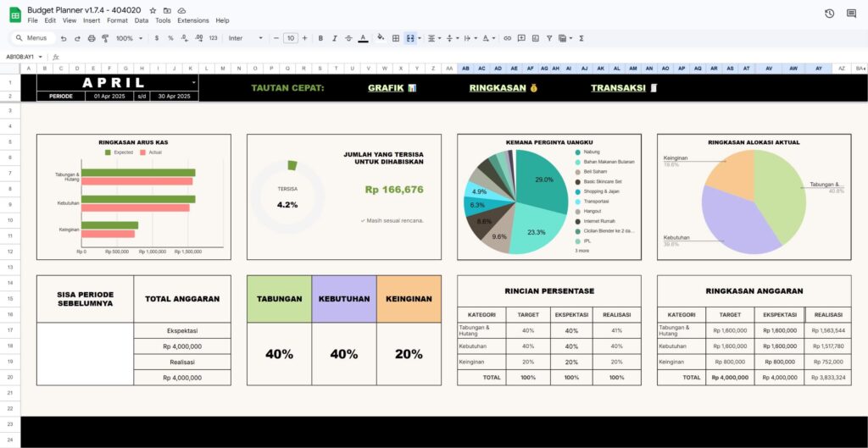Toggle strikethrough formatting

(x=348, y=38)
